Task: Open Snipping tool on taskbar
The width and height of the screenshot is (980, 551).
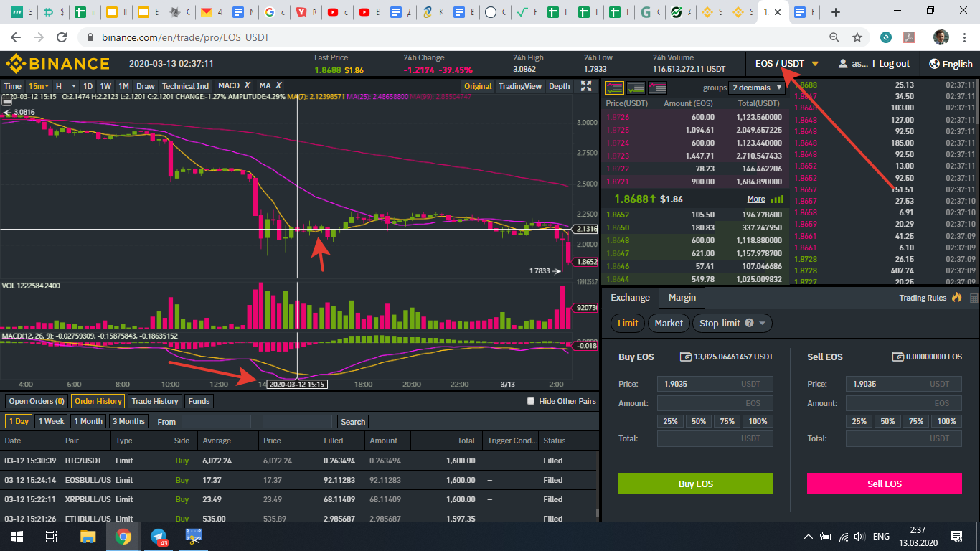Action: point(194,536)
